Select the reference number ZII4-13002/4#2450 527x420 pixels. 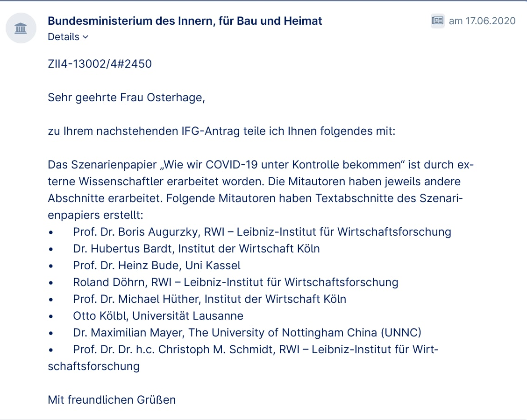click(x=100, y=64)
